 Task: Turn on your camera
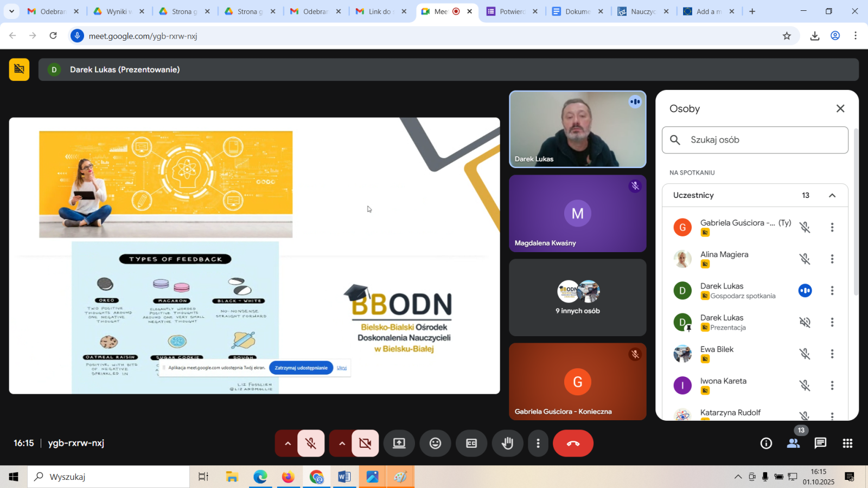click(365, 444)
